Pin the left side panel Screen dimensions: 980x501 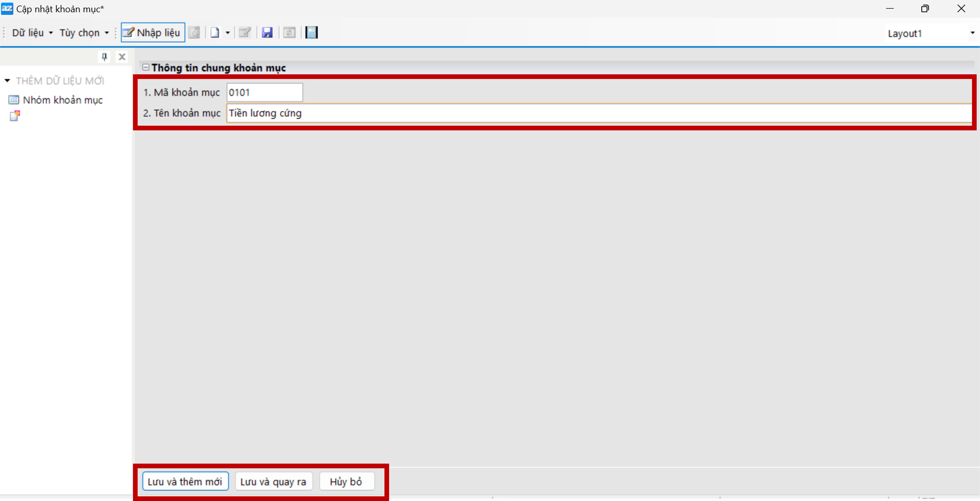click(104, 57)
